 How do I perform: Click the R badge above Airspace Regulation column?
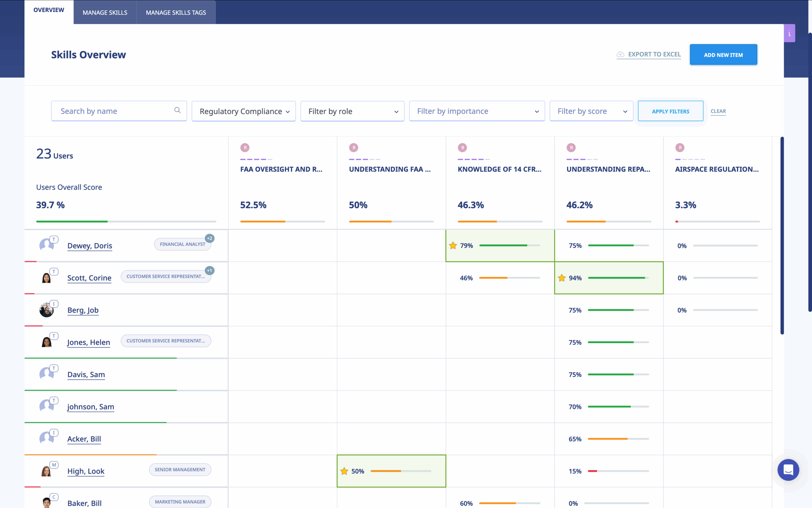tap(680, 148)
